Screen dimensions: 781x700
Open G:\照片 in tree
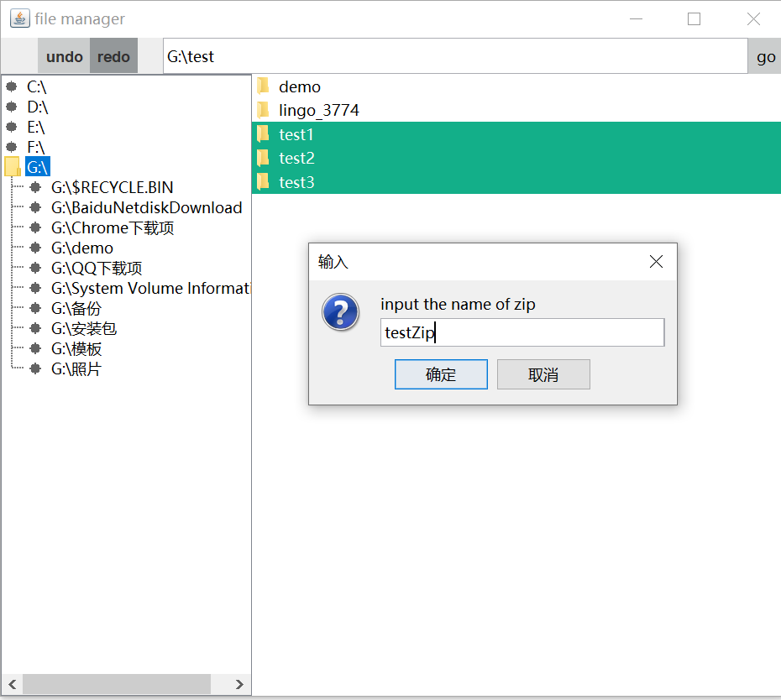(x=76, y=369)
